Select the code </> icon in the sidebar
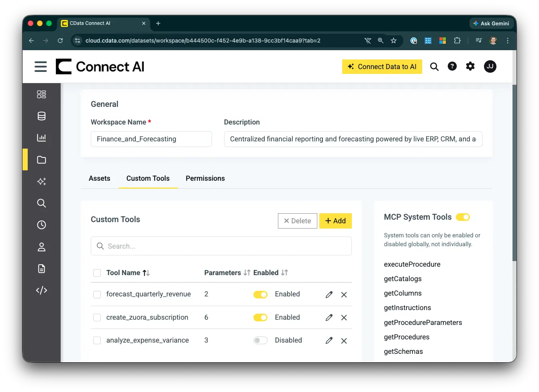The height and width of the screenshot is (392, 539). 41,290
